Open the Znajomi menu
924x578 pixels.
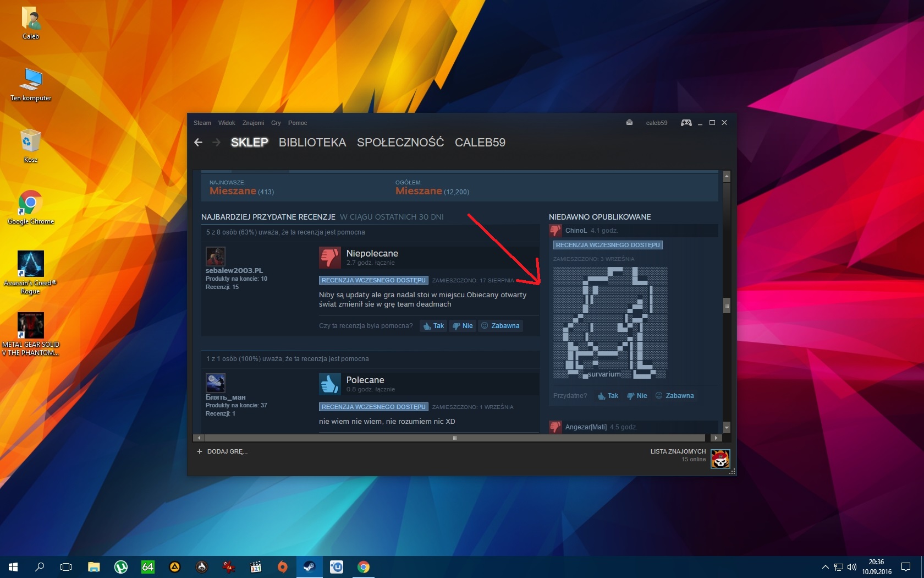click(253, 123)
